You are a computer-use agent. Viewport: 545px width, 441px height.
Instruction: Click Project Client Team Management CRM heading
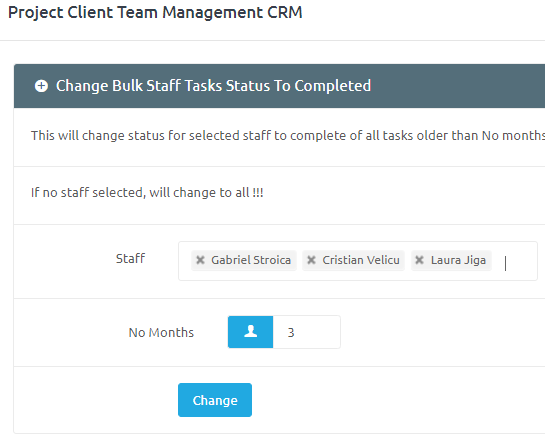[155, 13]
